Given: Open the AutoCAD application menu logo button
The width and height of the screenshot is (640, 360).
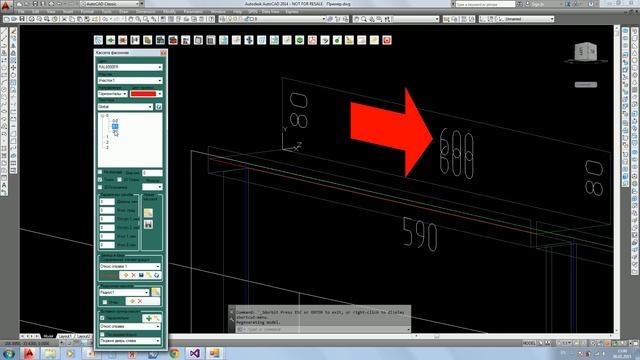Looking at the screenshot, I should pos(5,6).
